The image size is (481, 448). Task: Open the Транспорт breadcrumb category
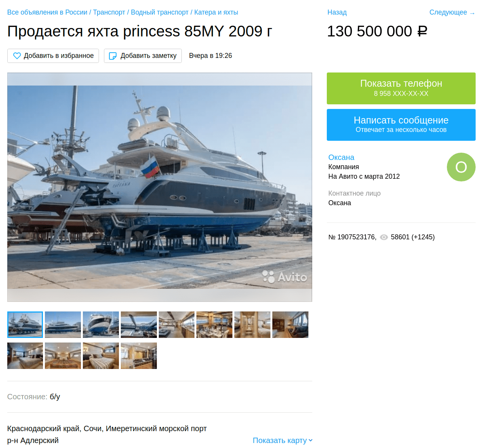tap(109, 12)
